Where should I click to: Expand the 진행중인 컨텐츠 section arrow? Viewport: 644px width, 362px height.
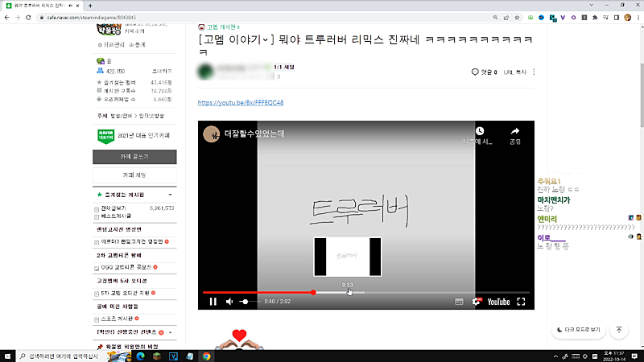click(x=171, y=332)
